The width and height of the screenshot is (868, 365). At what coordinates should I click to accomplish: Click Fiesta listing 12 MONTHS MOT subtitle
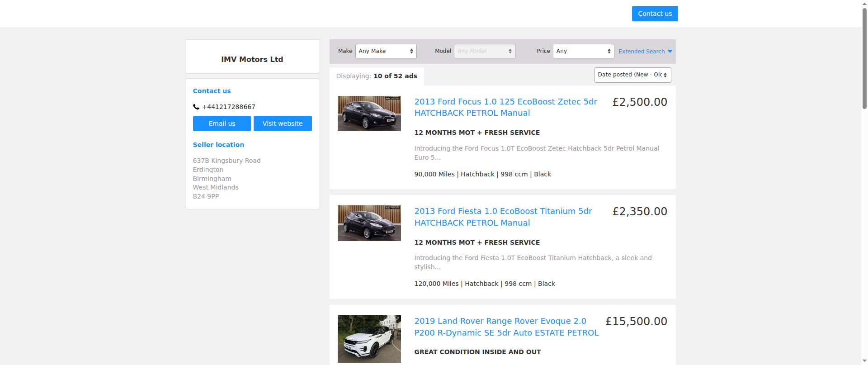point(477,242)
